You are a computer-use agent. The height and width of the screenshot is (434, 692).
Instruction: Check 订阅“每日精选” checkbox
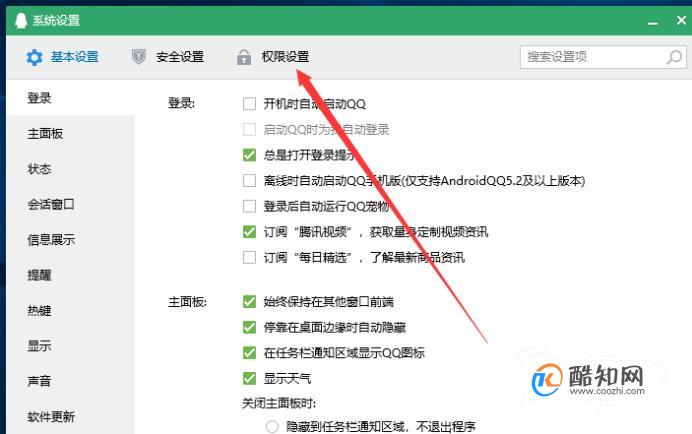tap(249, 257)
